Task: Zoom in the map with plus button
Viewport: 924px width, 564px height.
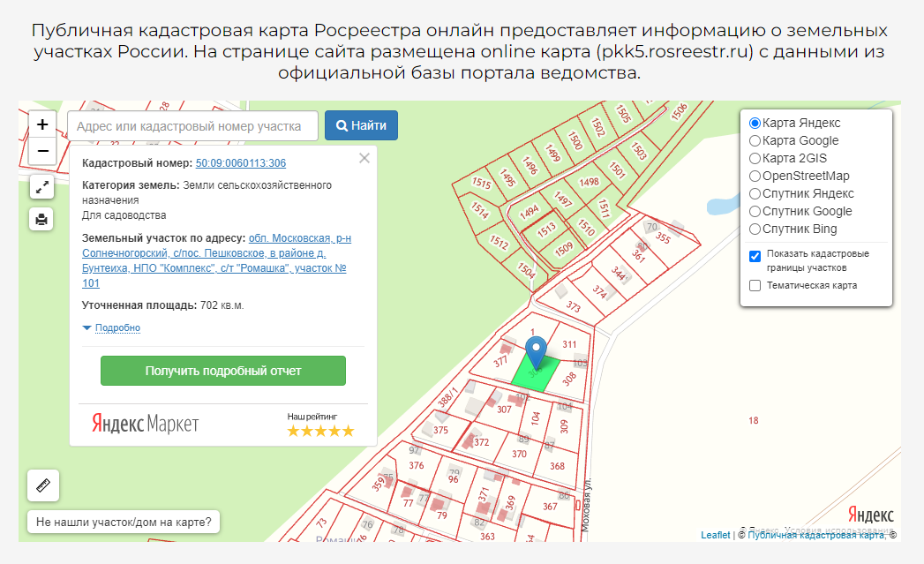Action: (x=42, y=124)
